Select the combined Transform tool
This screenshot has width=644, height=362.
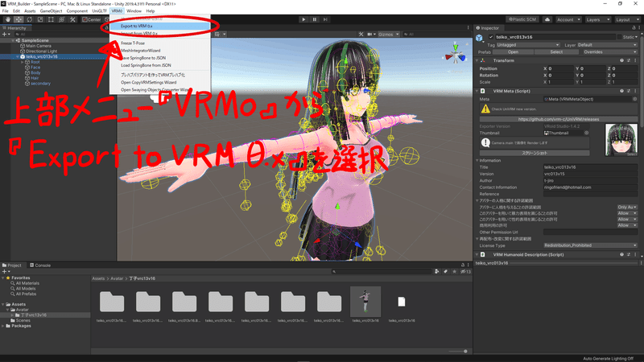pyautogui.click(x=61, y=19)
